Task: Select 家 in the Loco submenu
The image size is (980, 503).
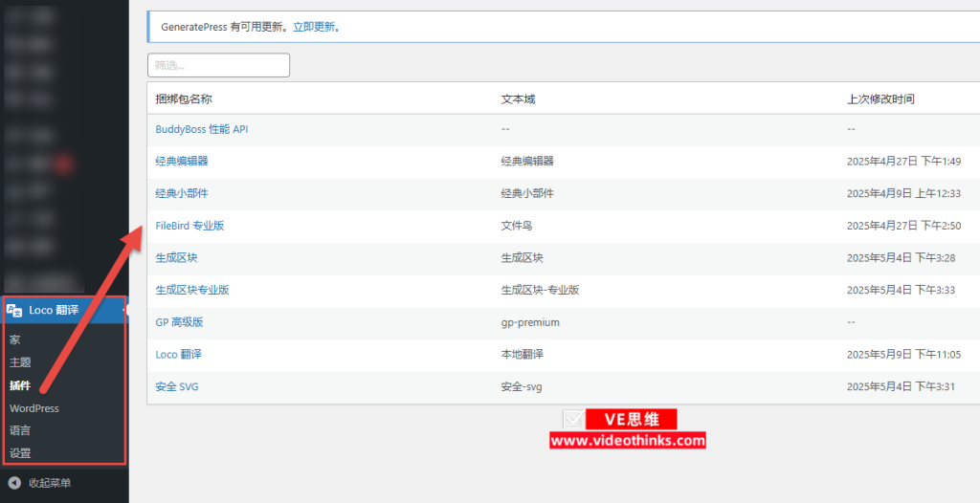Action: click(14, 339)
